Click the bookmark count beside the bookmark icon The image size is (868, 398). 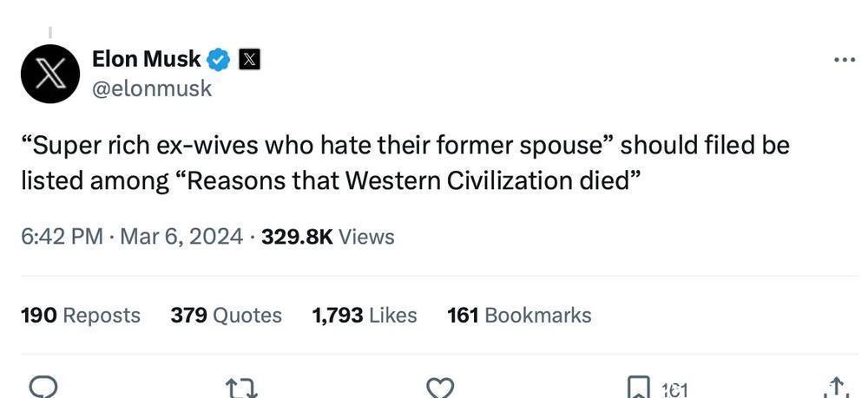[x=674, y=389]
